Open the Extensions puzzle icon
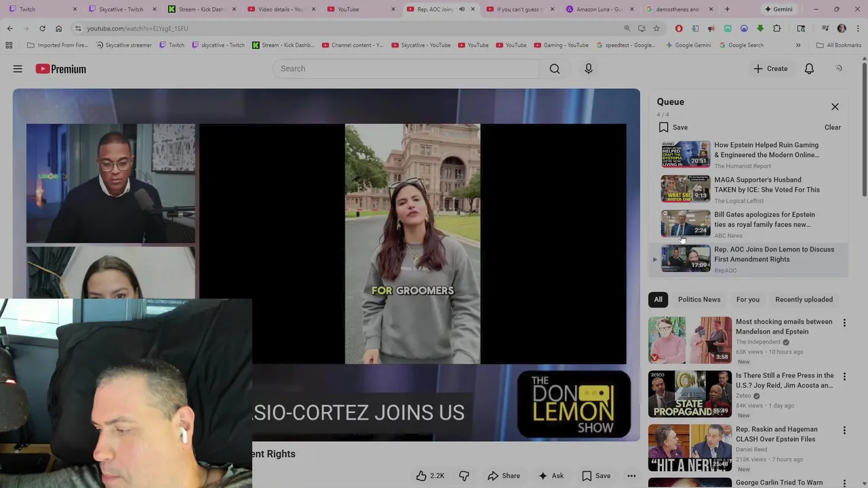868x488 pixels. 777,28
